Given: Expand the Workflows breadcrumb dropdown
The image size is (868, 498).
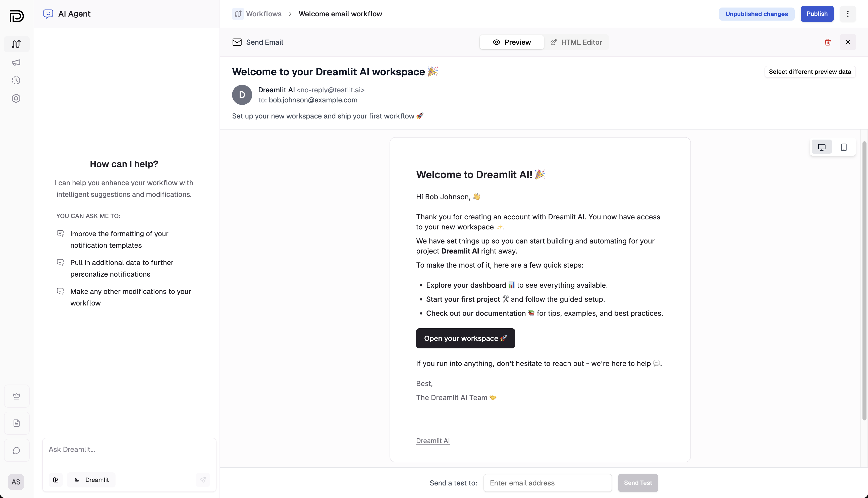Looking at the screenshot, I should point(290,14).
